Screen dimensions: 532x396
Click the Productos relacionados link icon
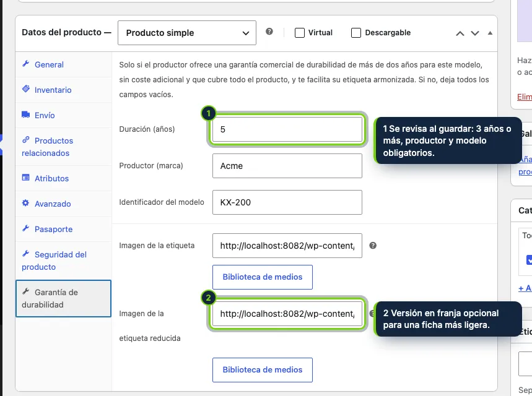click(26, 139)
